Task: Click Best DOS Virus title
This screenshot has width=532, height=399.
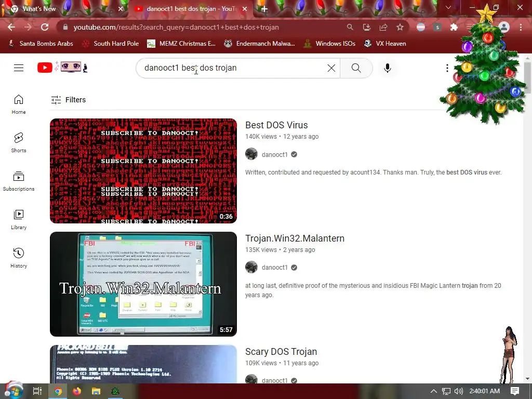Action: coord(276,125)
